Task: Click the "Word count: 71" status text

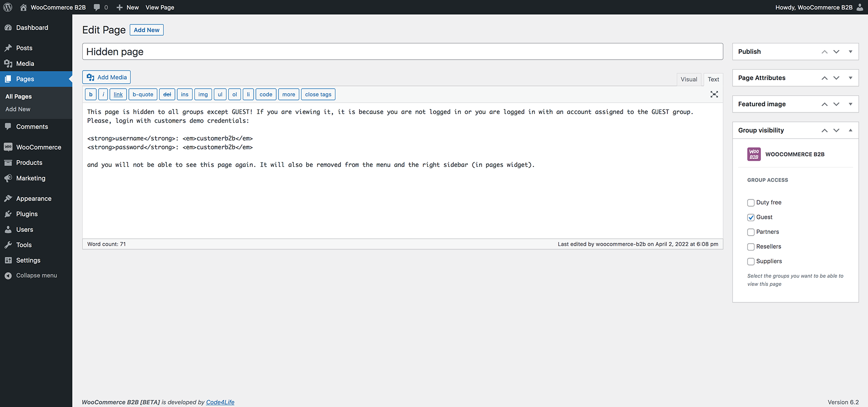Action: click(x=107, y=244)
